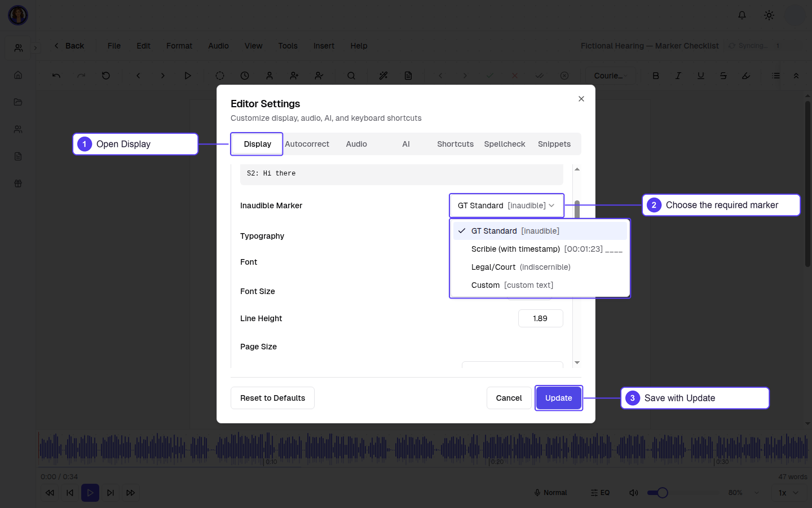Click the clock timestamp icon in toolbar
The image size is (812, 508).
coord(245,76)
